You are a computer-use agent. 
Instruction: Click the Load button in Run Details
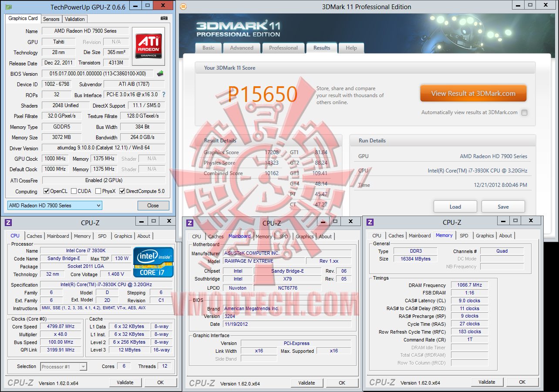(x=455, y=207)
